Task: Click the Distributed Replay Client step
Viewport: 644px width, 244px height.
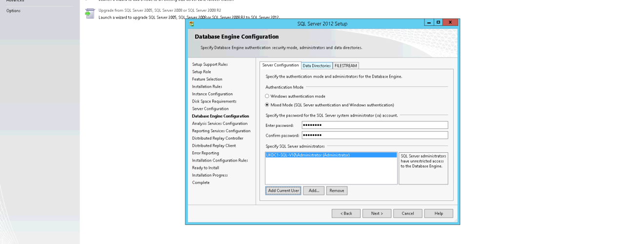Action: (214, 145)
